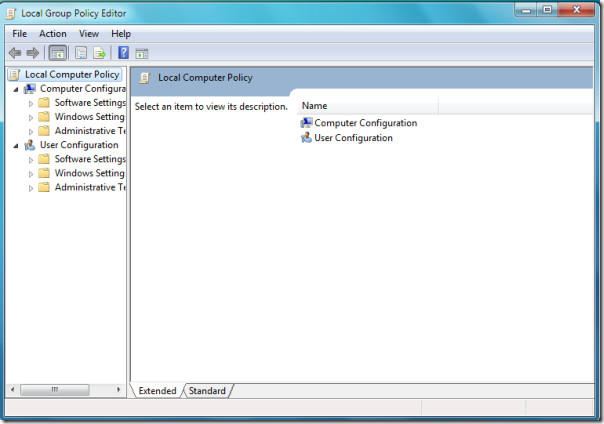604x424 pixels.
Task: Click tree pane horizontal scrollbar thumb
Action: (55, 389)
